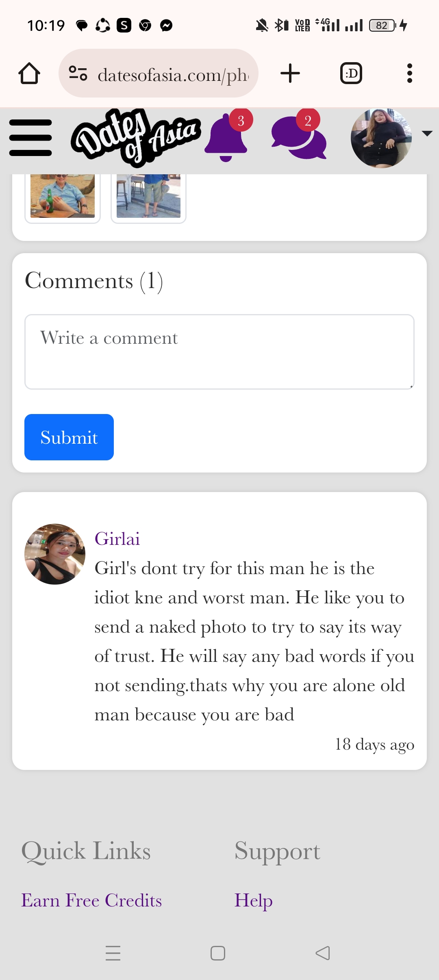The image size is (439, 980).
Task: Go to browser home icon
Action: (29, 74)
